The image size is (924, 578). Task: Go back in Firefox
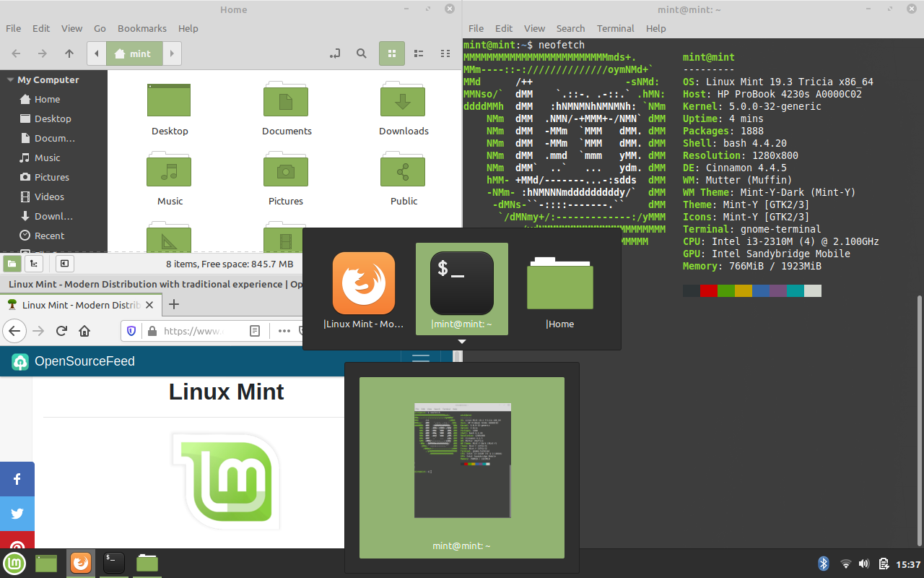tap(14, 331)
